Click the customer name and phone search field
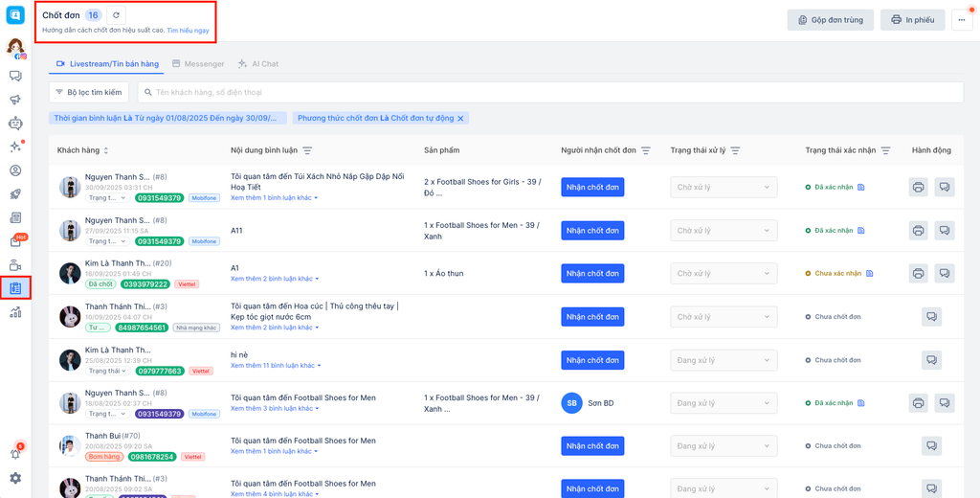 550,93
